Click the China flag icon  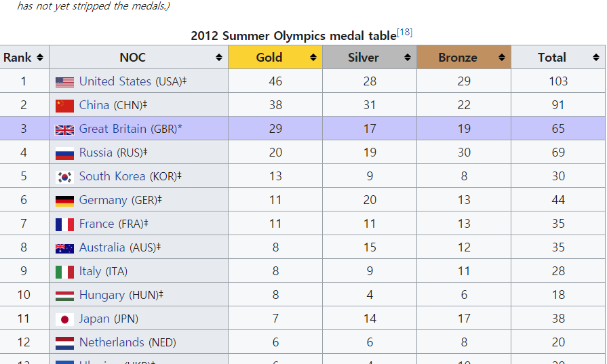[x=64, y=106]
